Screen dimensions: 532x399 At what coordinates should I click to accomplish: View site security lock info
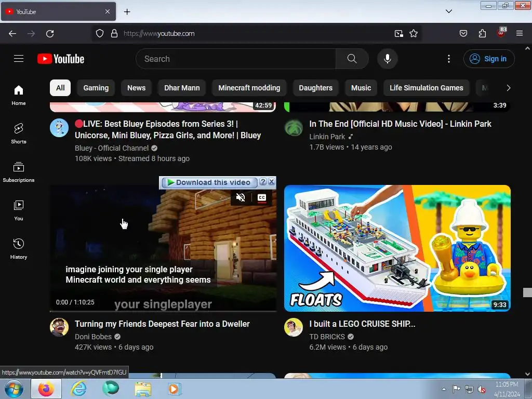coord(114,33)
